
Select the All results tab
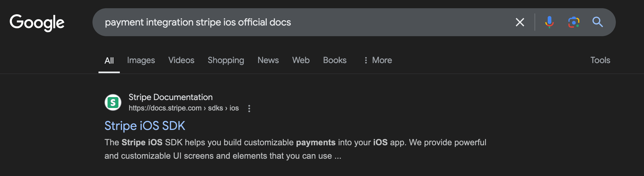(x=109, y=61)
